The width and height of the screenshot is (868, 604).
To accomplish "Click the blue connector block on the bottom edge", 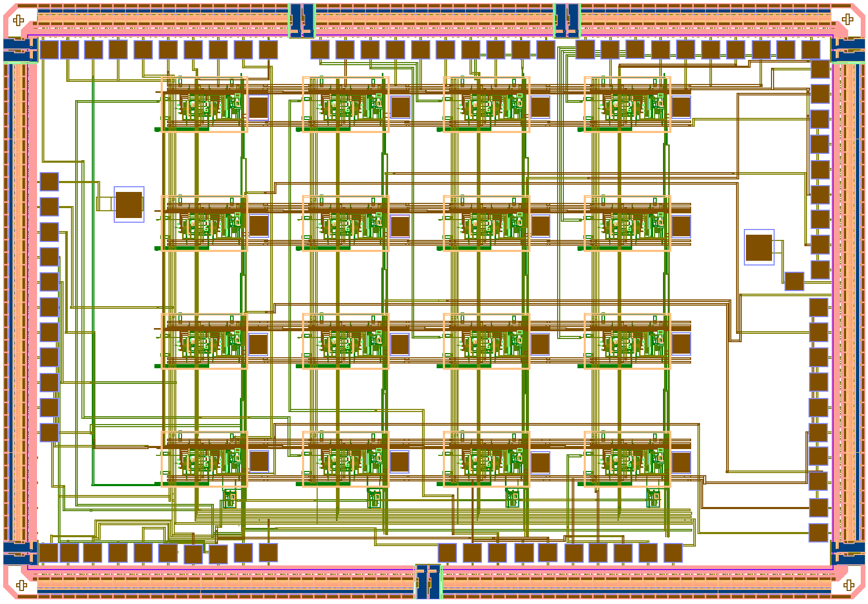I will [x=428, y=582].
